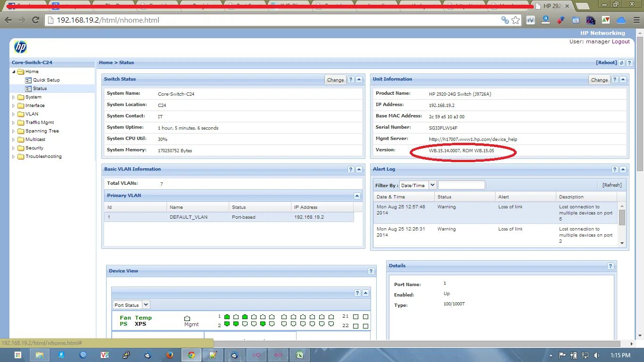Open page help icon next to Reboot
644x362 pixels.
click(629, 63)
